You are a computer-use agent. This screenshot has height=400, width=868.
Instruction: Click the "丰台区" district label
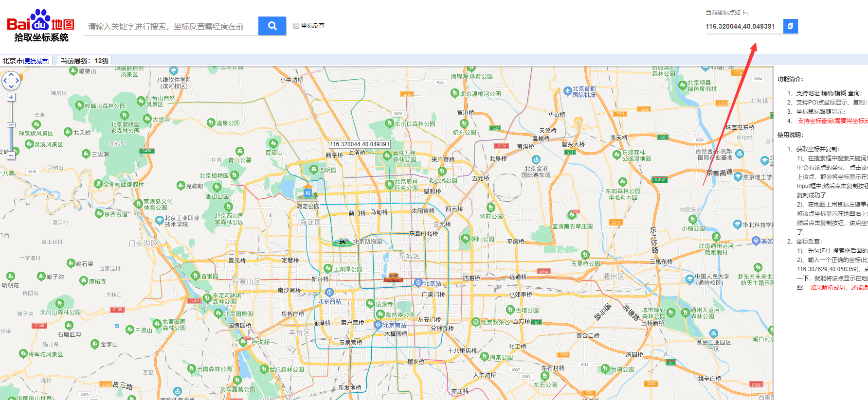(299, 332)
